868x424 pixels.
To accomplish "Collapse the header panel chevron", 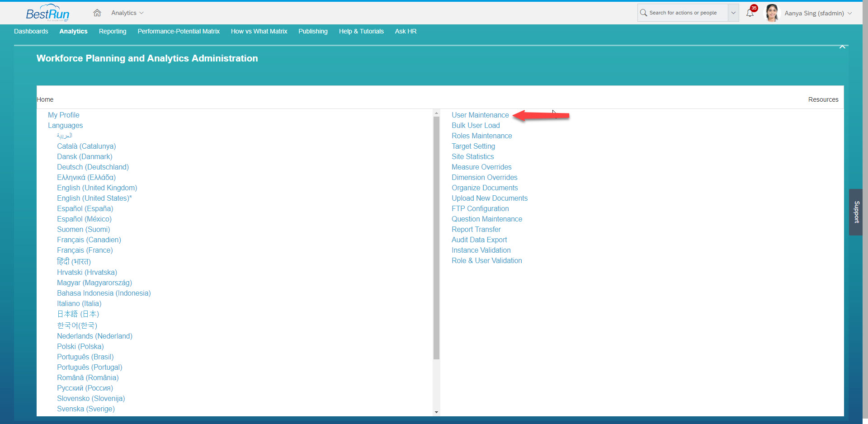I will (842, 47).
